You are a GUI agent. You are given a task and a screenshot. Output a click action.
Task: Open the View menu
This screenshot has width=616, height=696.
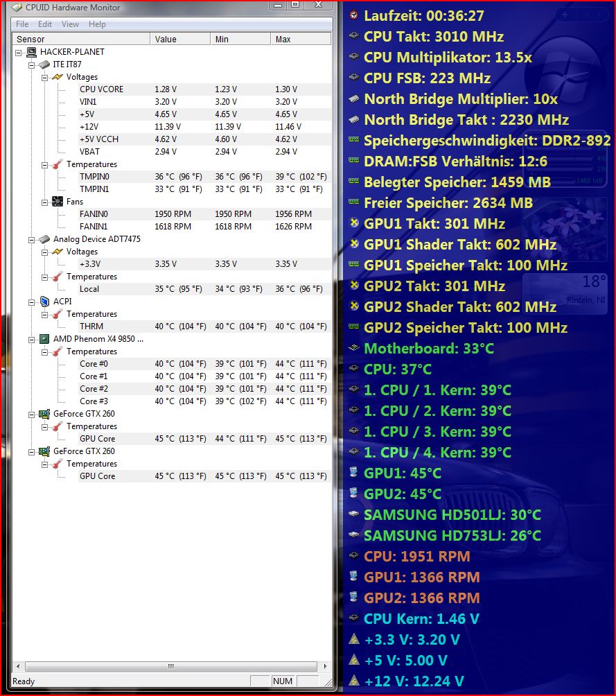coord(70,24)
